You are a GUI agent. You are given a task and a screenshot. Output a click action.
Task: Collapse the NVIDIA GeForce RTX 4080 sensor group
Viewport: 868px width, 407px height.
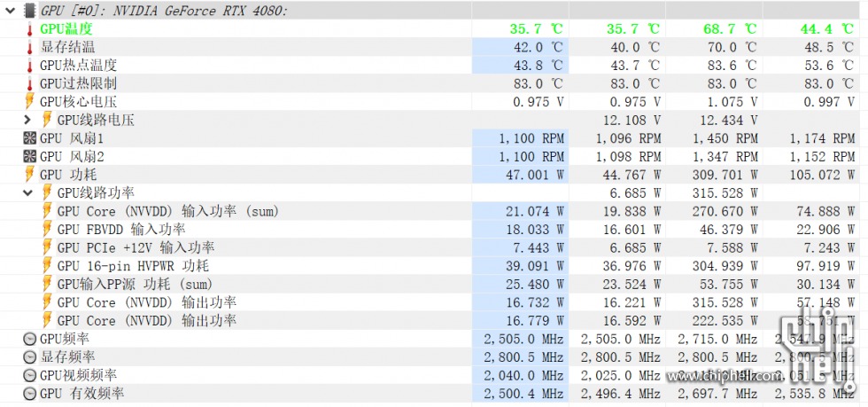pyautogui.click(x=11, y=11)
